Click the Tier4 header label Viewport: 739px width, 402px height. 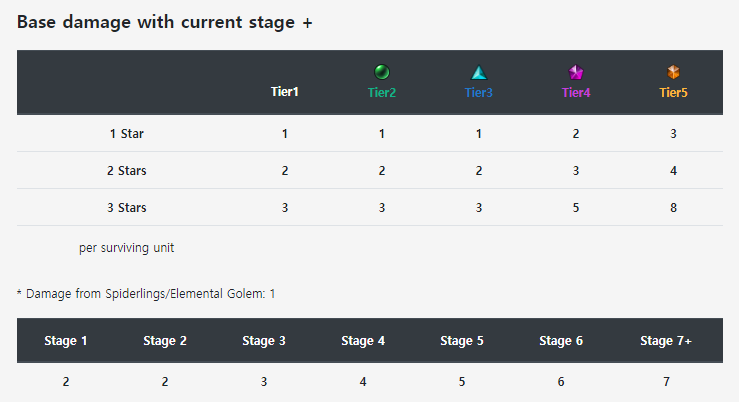click(576, 92)
